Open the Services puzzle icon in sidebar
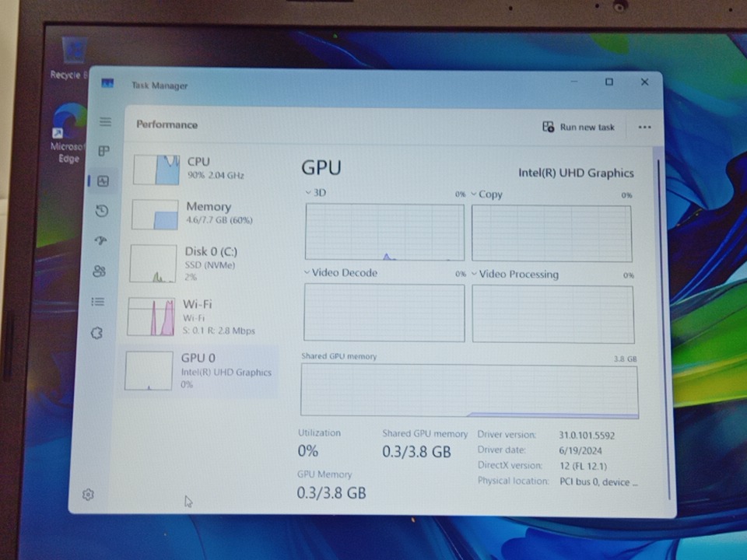Screen dimensions: 747x560 (x=96, y=333)
